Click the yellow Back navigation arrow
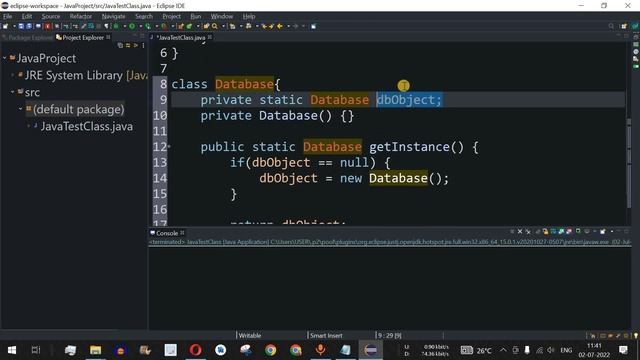640x360 pixels. [280, 26]
